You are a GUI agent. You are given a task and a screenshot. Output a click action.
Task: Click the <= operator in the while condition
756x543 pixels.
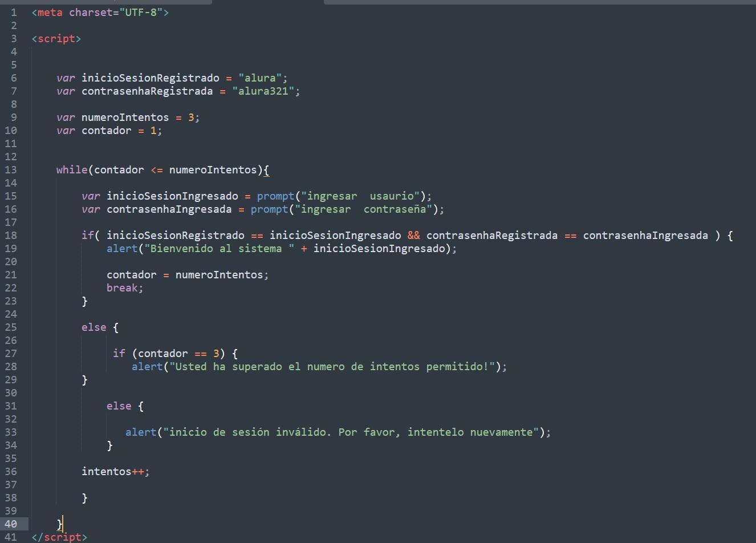157,169
